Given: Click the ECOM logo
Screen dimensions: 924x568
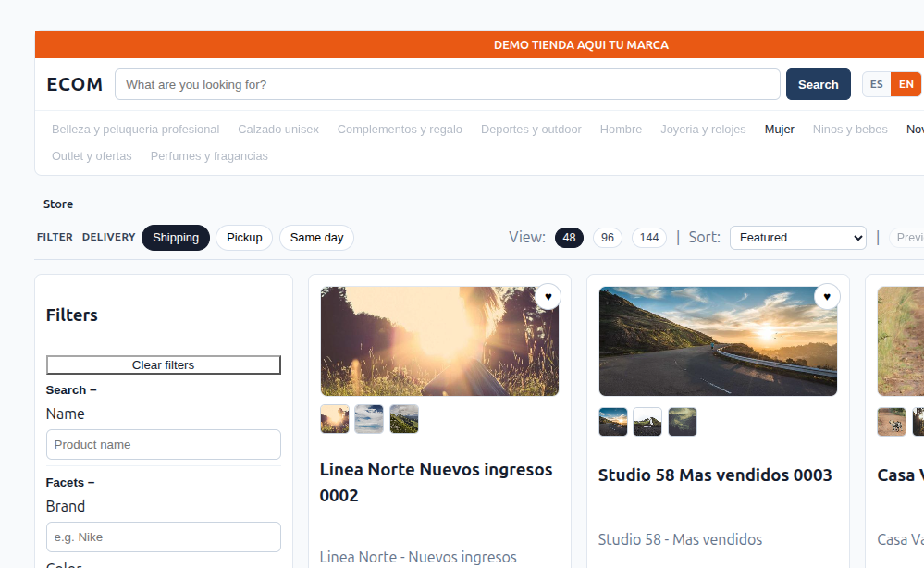Looking at the screenshot, I should click(x=75, y=84).
